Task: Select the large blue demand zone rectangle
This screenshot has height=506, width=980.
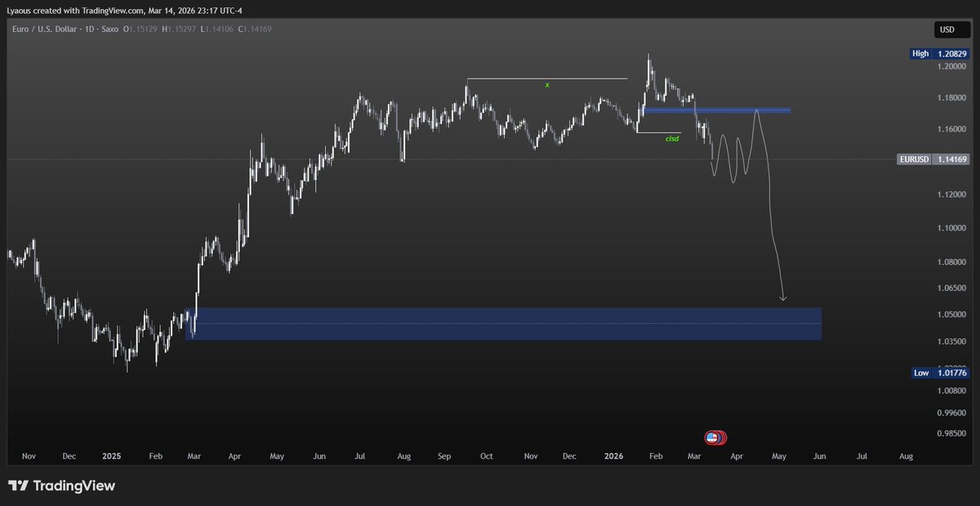Action: (503, 324)
